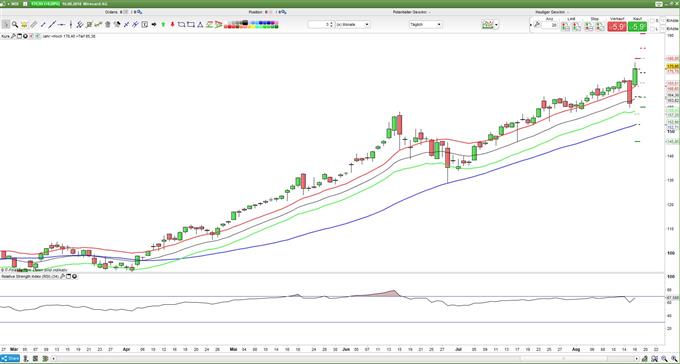Select the diagonal trend line drawing tool
Viewport: 680px width, 364px height.
coord(52,25)
